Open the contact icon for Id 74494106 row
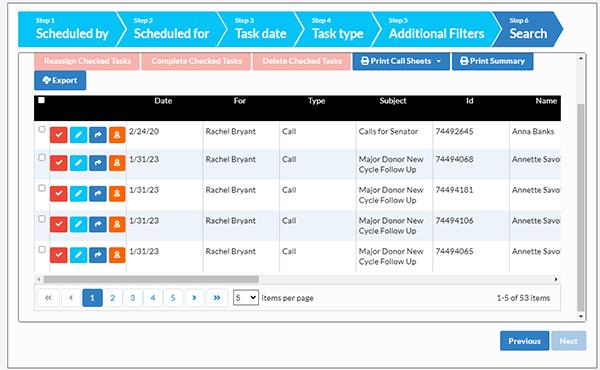 tap(117, 224)
